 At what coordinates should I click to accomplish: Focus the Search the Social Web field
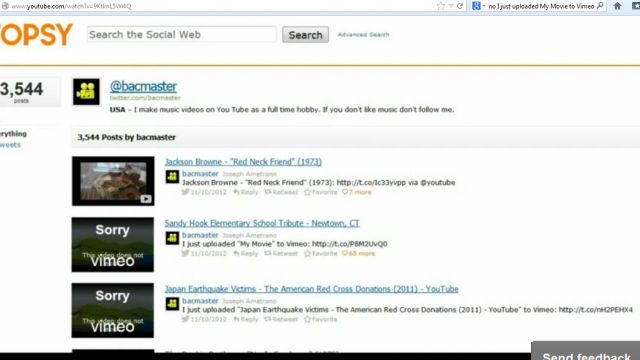(x=182, y=34)
